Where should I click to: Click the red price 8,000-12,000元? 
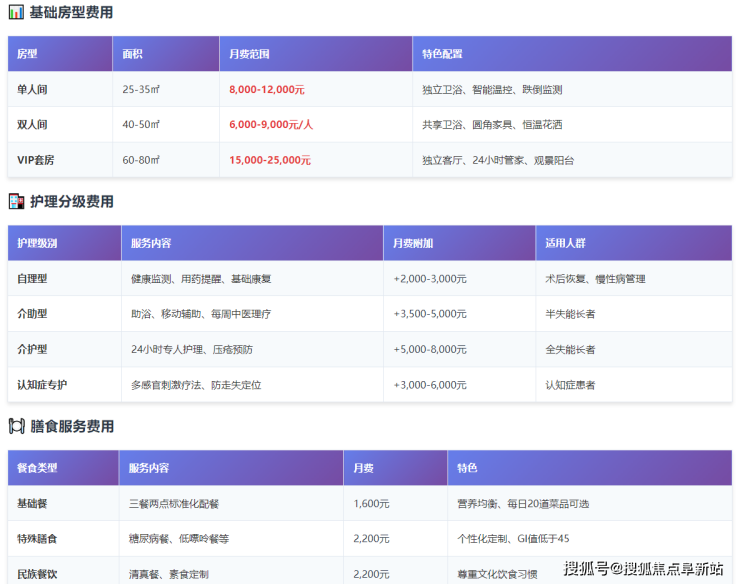pos(267,89)
